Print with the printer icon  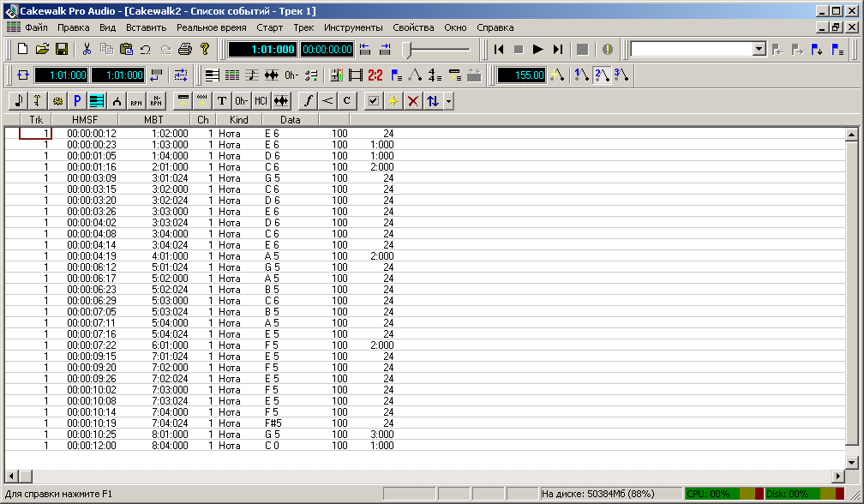185,49
